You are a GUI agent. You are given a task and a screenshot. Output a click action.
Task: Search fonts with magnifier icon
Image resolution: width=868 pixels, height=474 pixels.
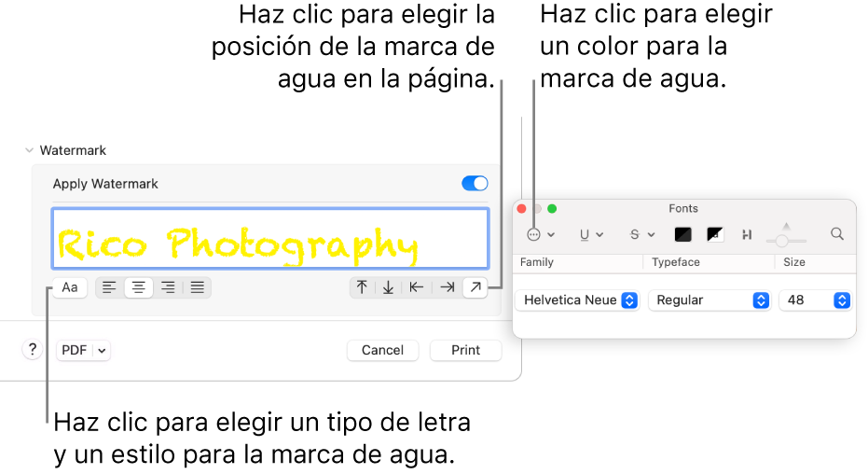point(837,234)
